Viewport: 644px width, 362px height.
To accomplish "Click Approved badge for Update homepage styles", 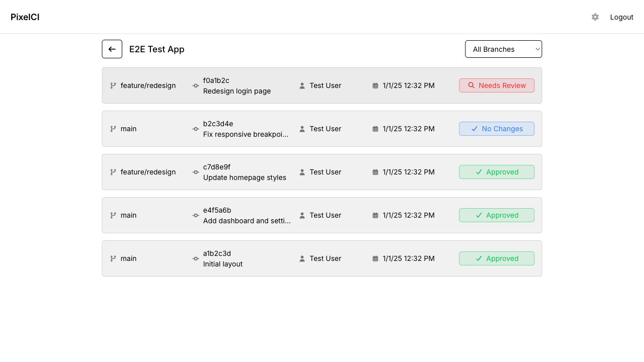I will tap(497, 172).
